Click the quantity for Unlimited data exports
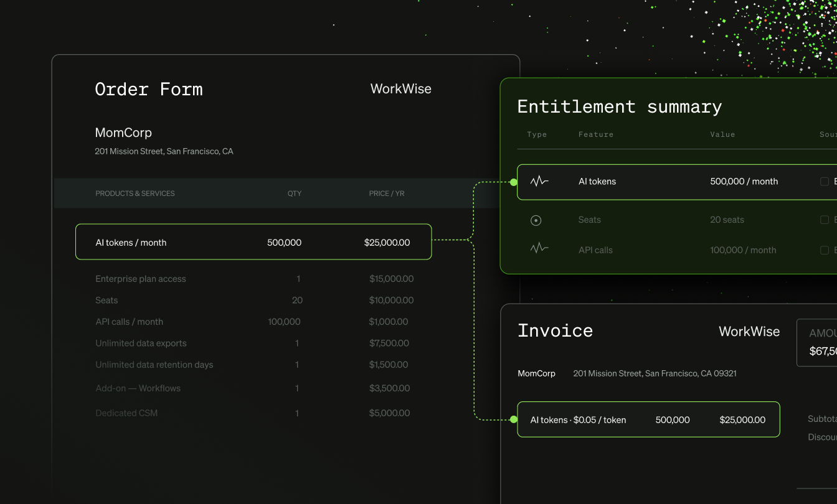Screen dimensions: 837x504 [x=297, y=343]
